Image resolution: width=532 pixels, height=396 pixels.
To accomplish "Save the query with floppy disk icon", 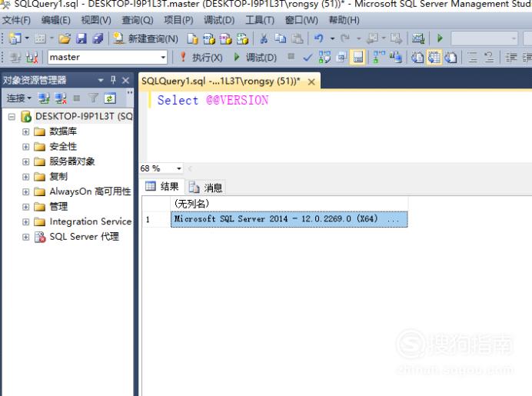I will (81, 38).
